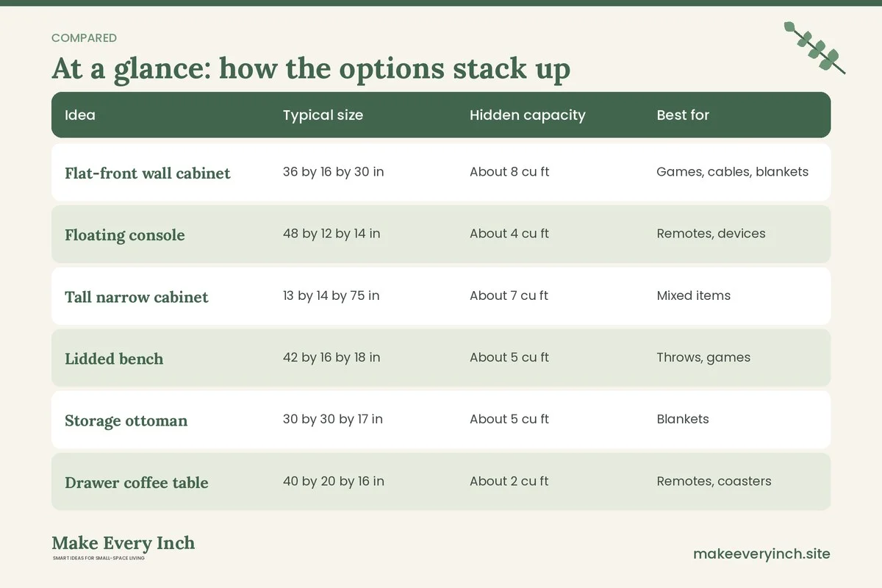Click the Best for column header
The width and height of the screenshot is (882, 588).
point(683,115)
